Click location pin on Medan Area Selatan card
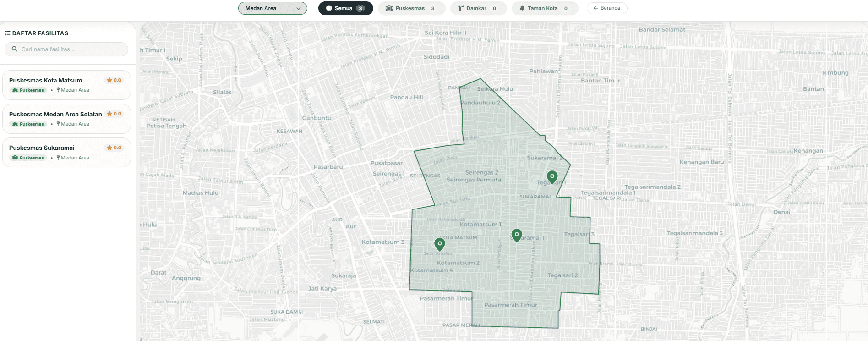The height and width of the screenshot is (341, 868). [58, 124]
